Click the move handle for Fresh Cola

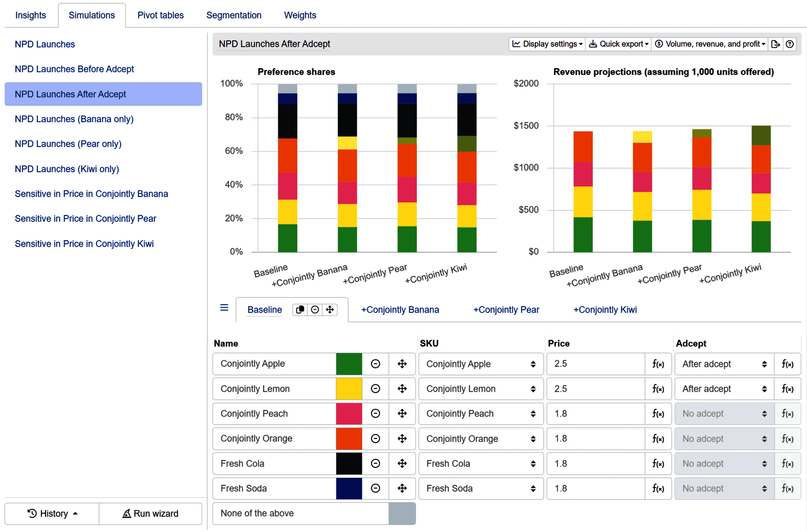[x=402, y=463]
